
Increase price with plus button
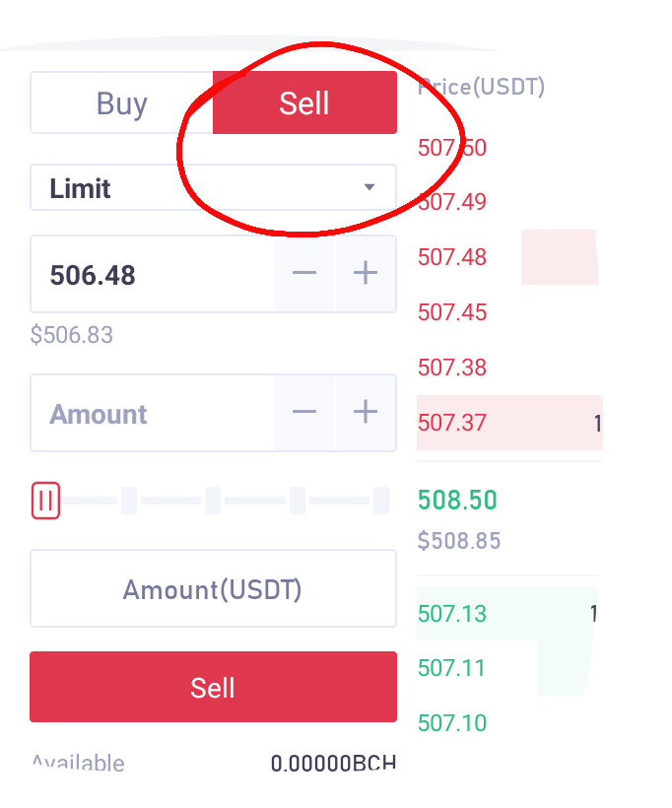(366, 273)
